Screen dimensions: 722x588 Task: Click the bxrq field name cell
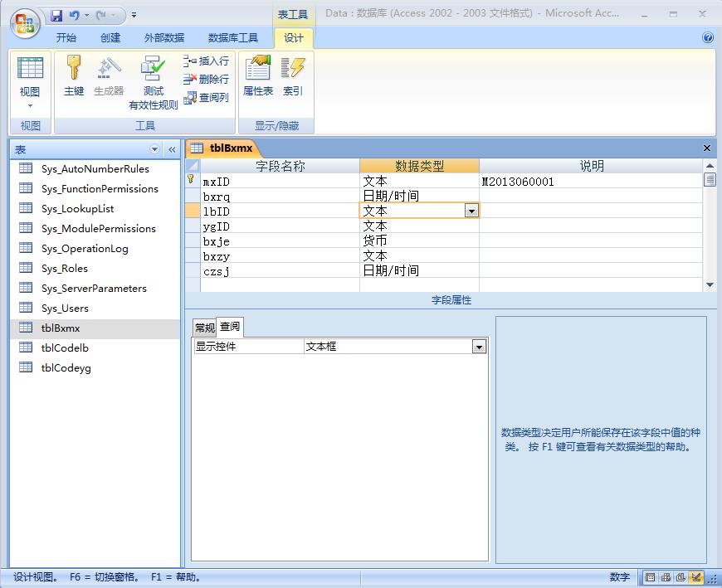point(280,196)
